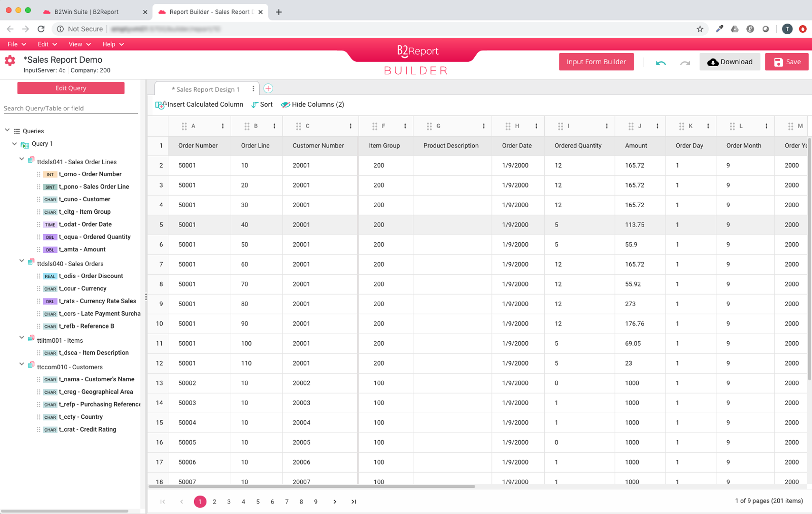
Task: Collapse ttdsls041 Sales Order Lines table
Action: click(x=21, y=159)
